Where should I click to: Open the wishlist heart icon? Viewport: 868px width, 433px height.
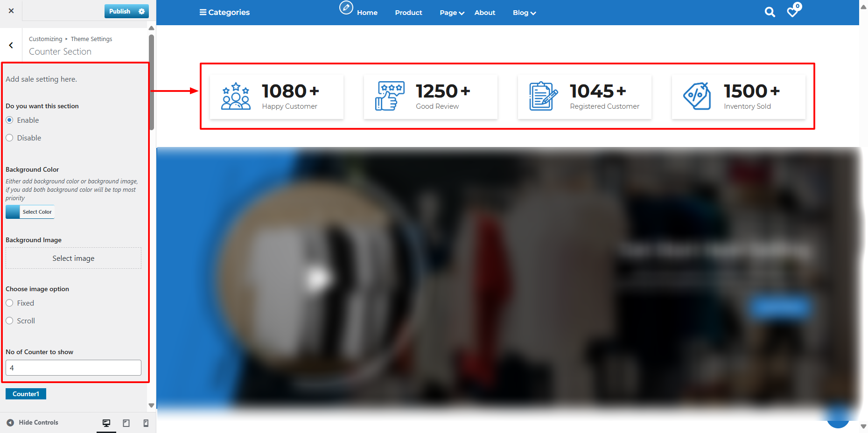pyautogui.click(x=792, y=12)
